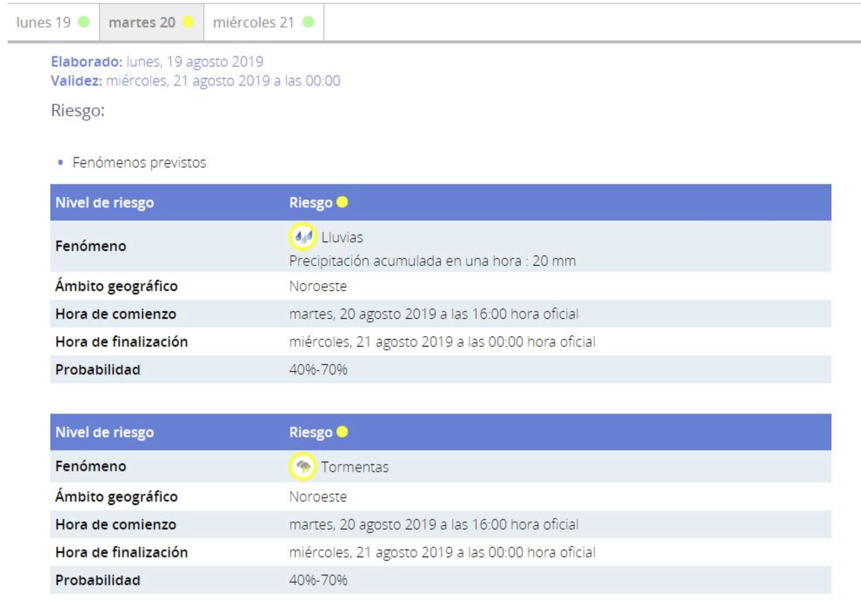Click the Elaborado date line
Screen dimensions: 861x616
tap(157, 61)
